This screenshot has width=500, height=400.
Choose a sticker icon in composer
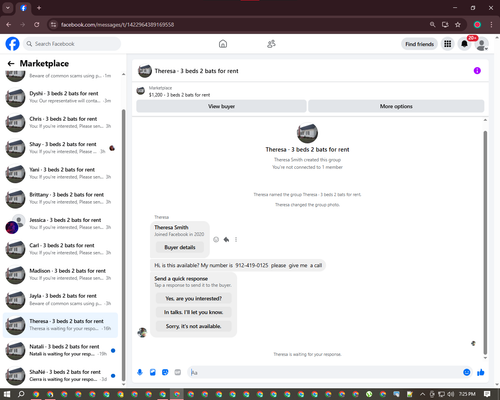pos(165,372)
